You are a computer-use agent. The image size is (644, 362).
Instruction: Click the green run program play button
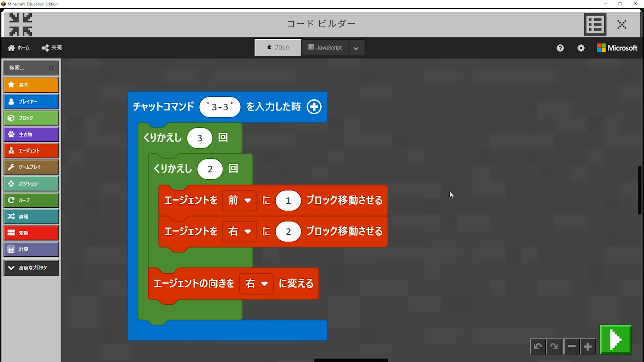coord(615,340)
